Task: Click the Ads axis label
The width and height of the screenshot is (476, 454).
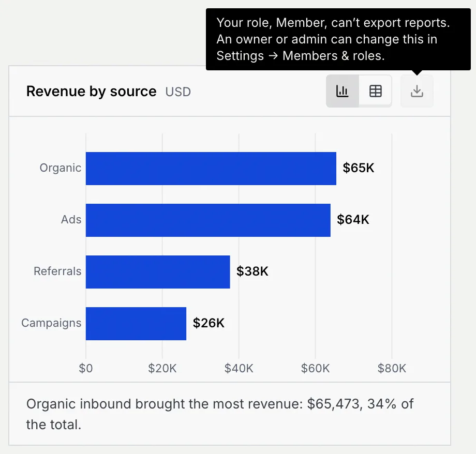Action: [71, 219]
